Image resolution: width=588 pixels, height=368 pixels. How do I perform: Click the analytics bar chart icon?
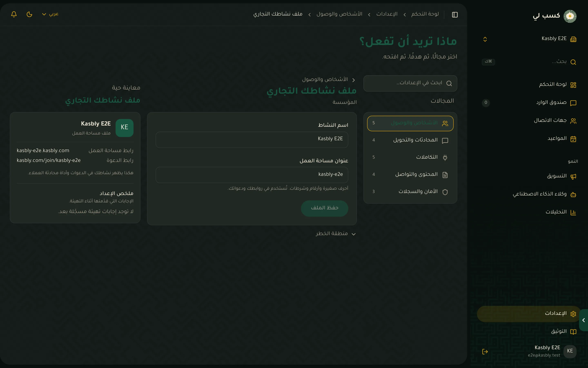click(x=573, y=212)
